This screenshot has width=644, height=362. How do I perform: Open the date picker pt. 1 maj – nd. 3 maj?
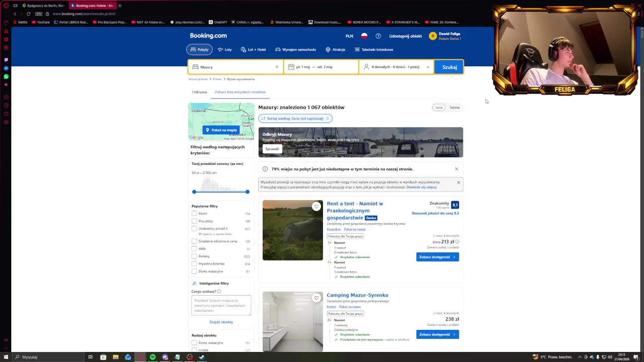(321, 67)
